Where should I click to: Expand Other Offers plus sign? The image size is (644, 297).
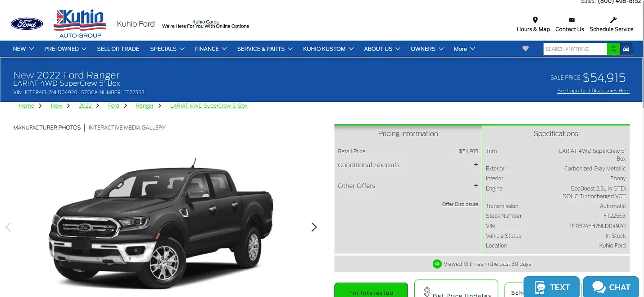click(476, 186)
